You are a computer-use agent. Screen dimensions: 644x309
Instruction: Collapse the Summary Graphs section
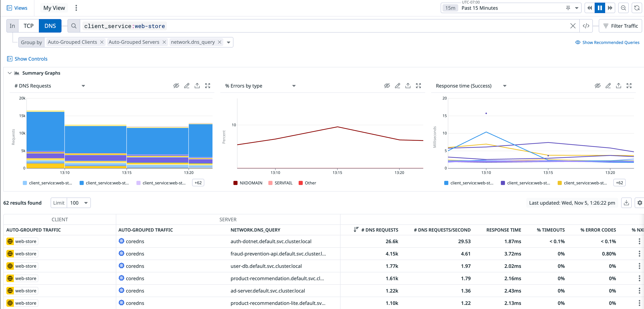(10, 73)
